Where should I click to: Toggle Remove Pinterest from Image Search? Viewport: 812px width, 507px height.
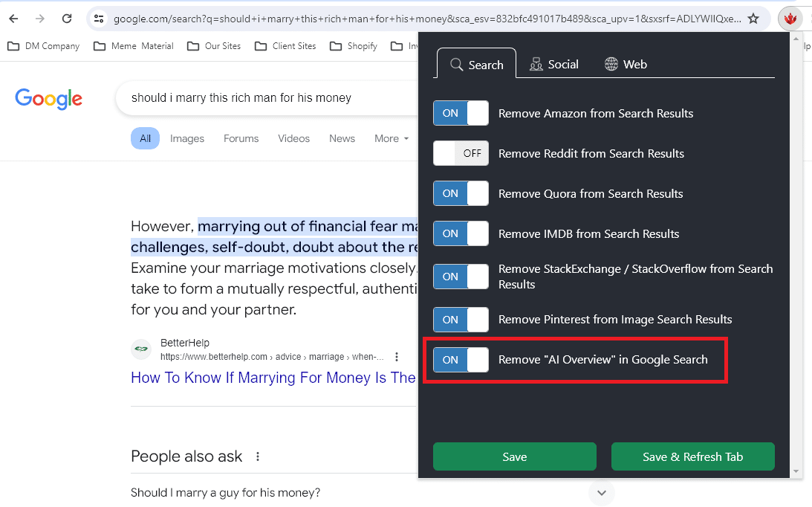(x=461, y=320)
